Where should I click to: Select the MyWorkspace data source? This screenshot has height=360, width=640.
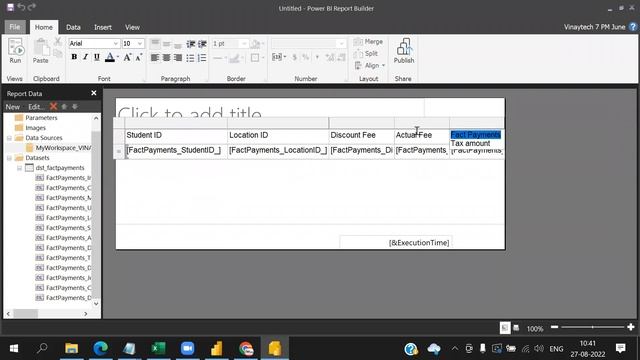point(58,148)
